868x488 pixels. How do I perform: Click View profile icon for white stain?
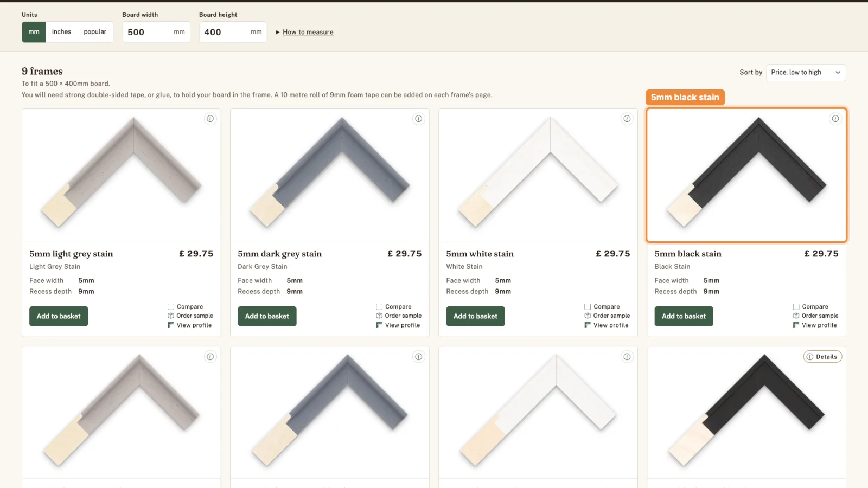[x=588, y=325]
